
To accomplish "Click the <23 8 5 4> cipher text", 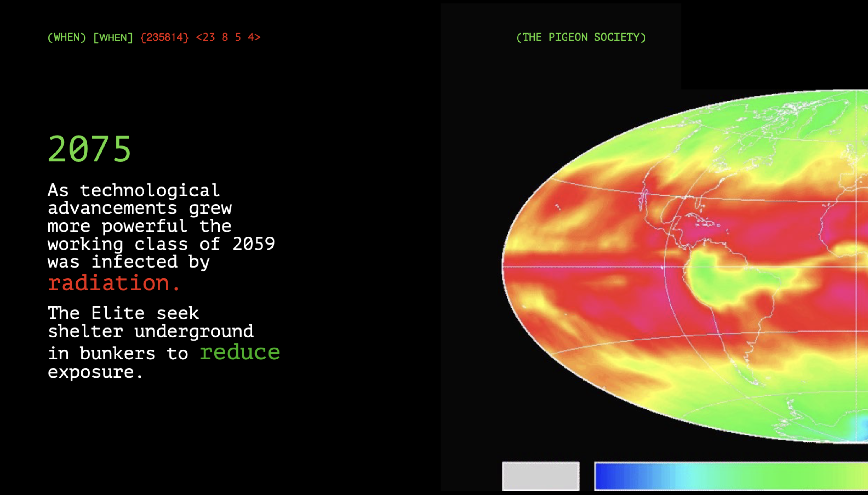I will (x=228, y=37).
